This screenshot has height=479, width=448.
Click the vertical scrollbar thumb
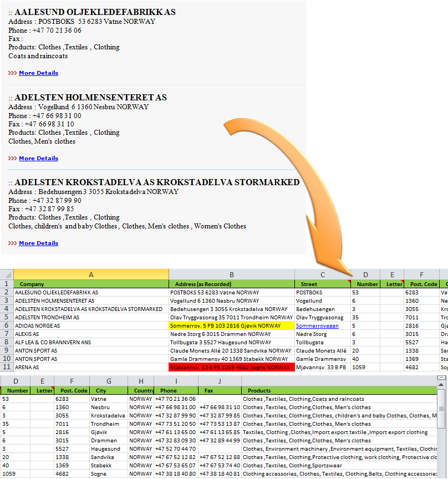(x=441, y=409)
